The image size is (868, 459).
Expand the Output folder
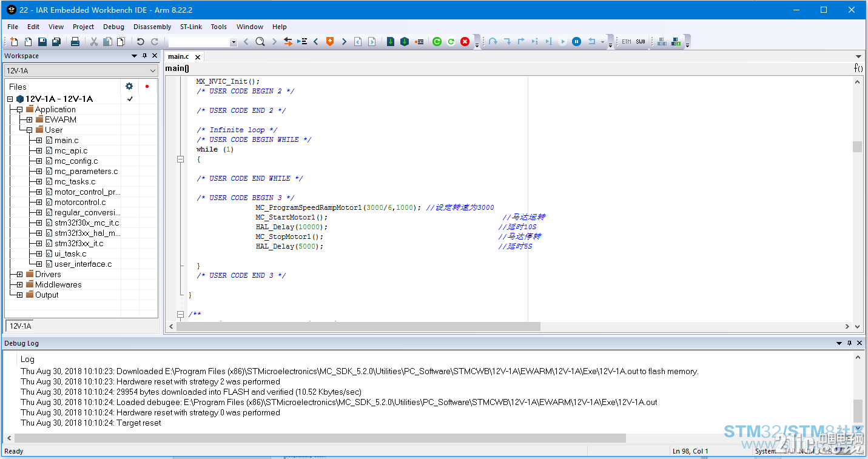tap(19, 295)
